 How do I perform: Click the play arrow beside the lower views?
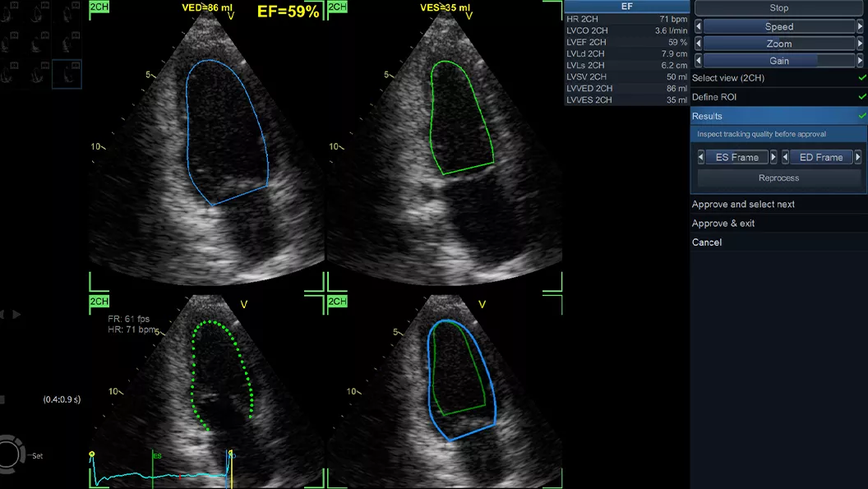(16, 314)
